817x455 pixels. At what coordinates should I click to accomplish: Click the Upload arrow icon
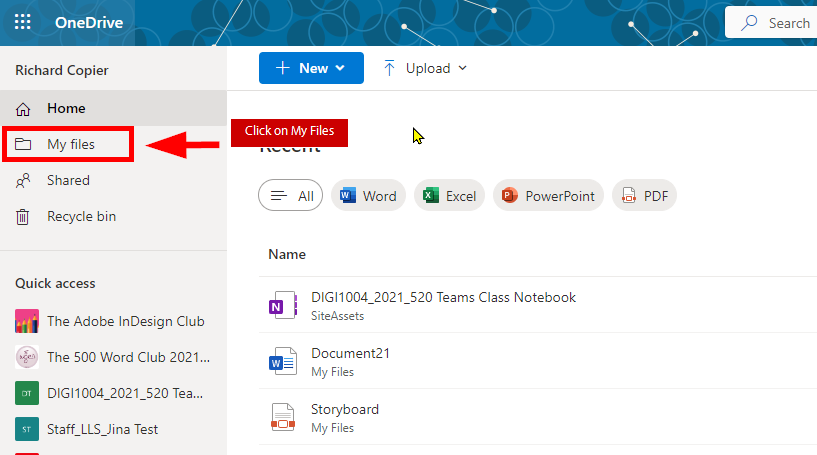(x=389, y=68)
